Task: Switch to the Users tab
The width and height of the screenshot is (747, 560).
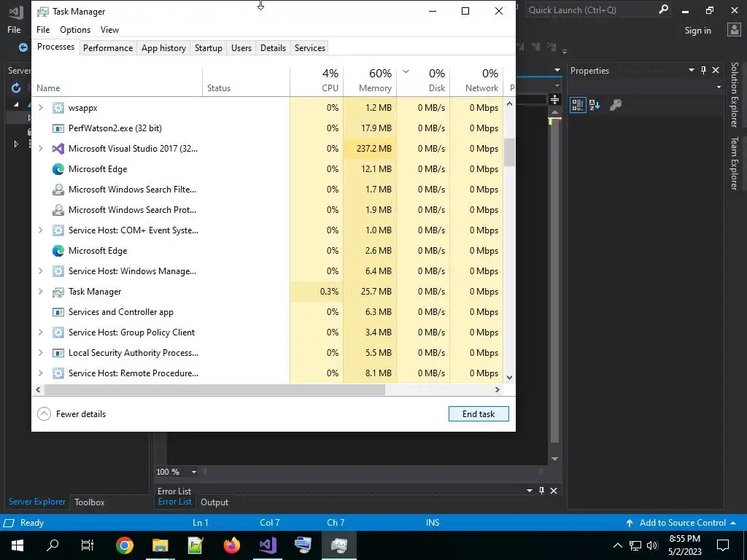Action: click(x=241, y=48)
